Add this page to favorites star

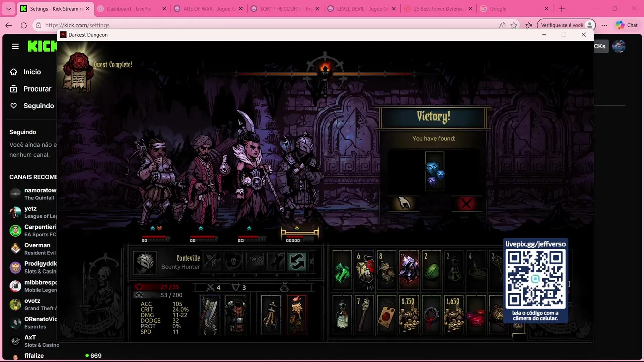tap(514, 25)
